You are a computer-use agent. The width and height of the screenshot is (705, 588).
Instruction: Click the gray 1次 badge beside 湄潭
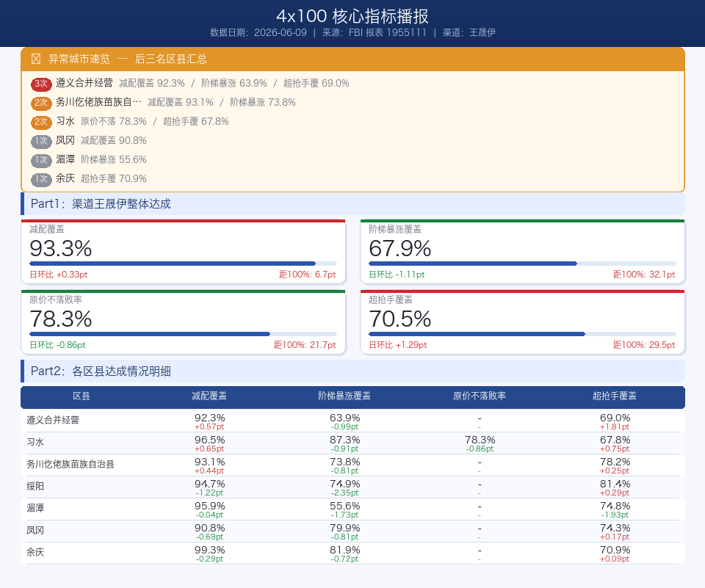(41, 160)
